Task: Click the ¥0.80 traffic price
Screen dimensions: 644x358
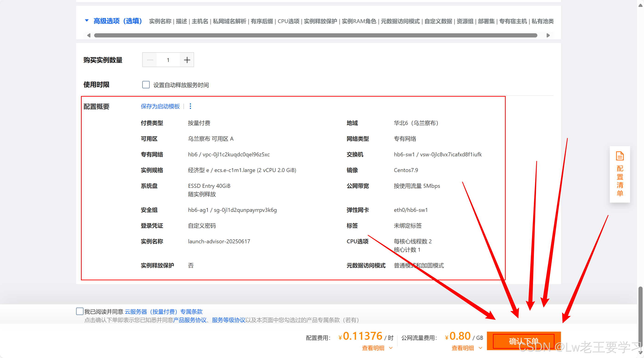Action: 458,336
